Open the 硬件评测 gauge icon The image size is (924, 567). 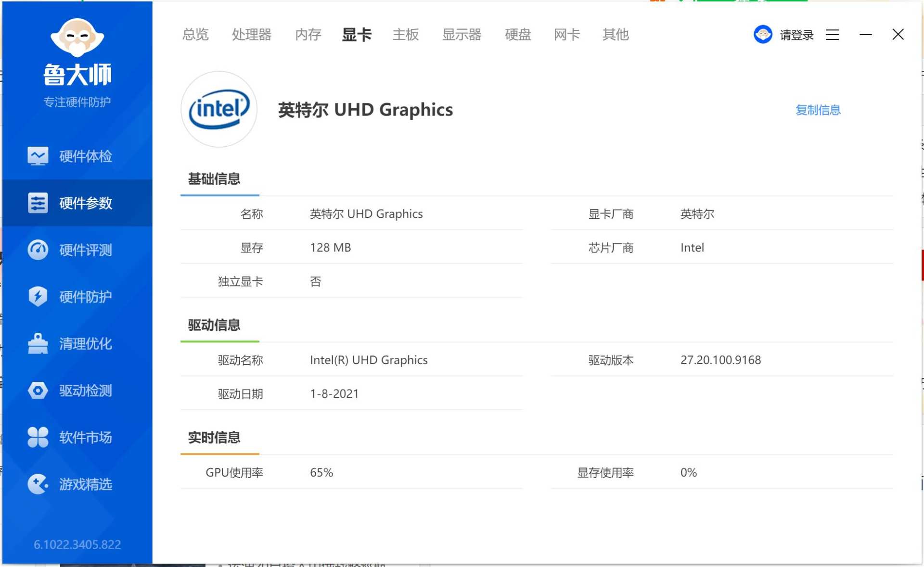click(x=38, y=250)
